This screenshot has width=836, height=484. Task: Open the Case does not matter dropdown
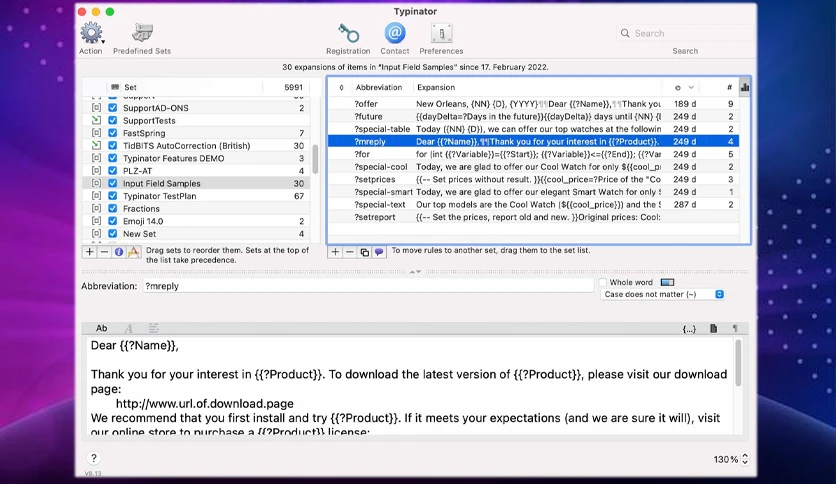663,294
